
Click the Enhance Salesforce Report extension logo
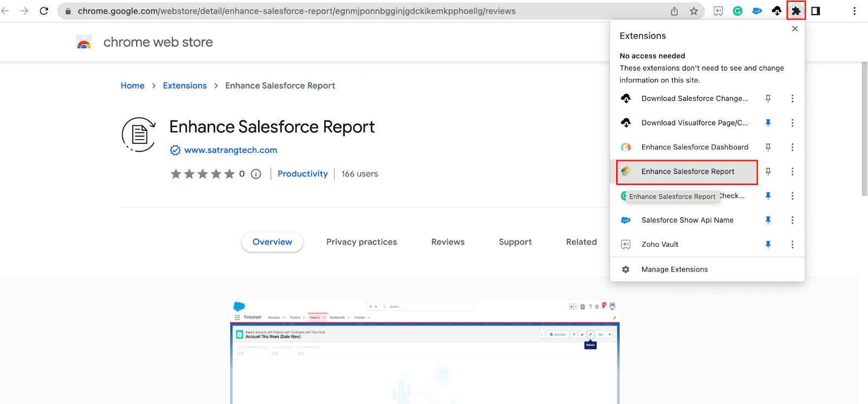139,134
